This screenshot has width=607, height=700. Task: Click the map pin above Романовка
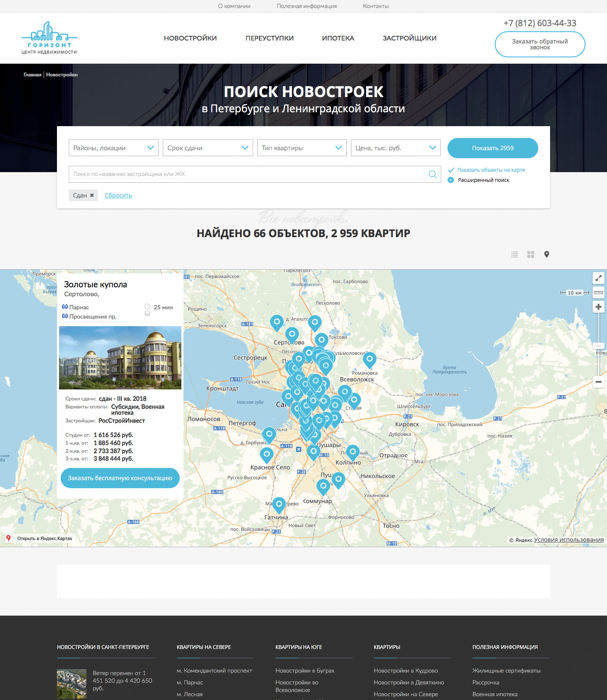[370, 360]
